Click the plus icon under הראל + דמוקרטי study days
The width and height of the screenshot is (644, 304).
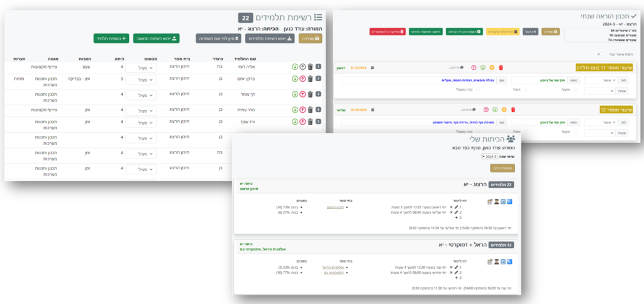point(457,277)
